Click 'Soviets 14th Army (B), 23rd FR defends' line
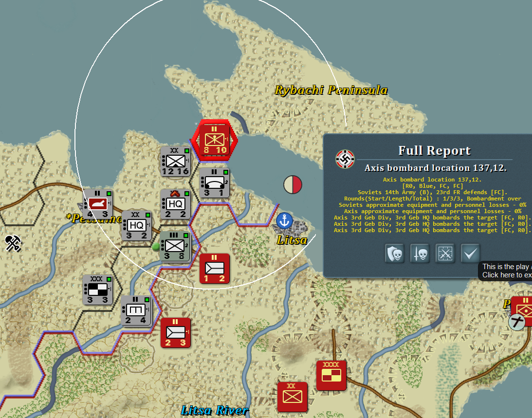The height and width of the screenshot is (418, 532). coord(432,192)
